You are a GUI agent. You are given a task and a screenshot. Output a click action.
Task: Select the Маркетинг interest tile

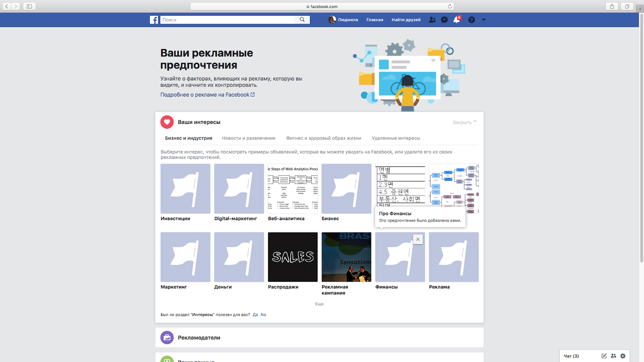tap(186, 257)
